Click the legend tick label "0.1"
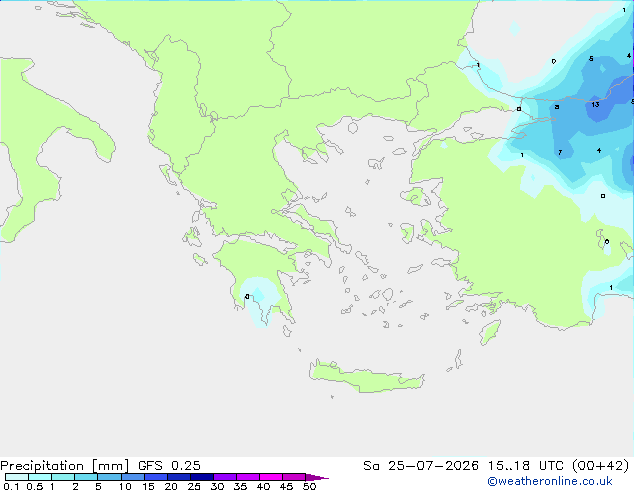 [x=11, y=486]
